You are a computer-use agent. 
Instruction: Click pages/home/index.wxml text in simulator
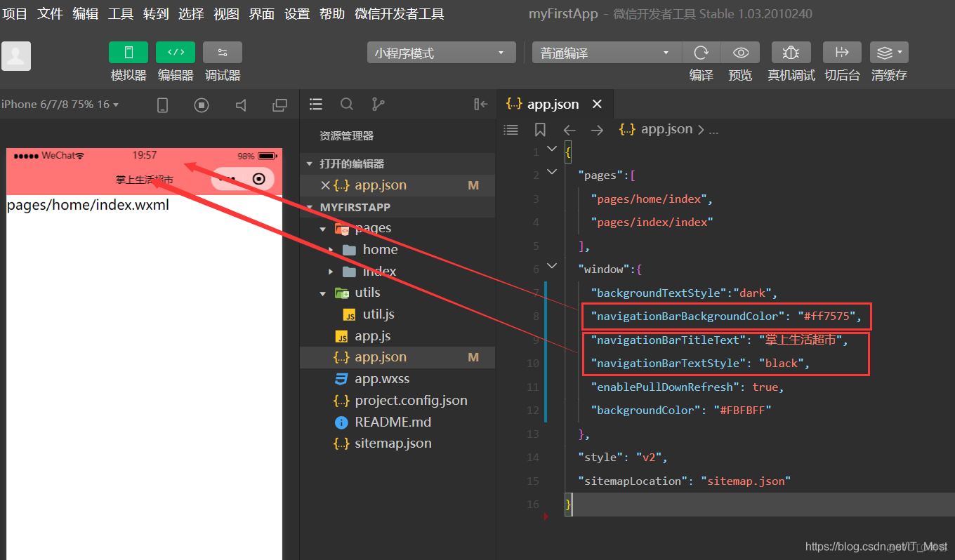click(x=88, y=206)
